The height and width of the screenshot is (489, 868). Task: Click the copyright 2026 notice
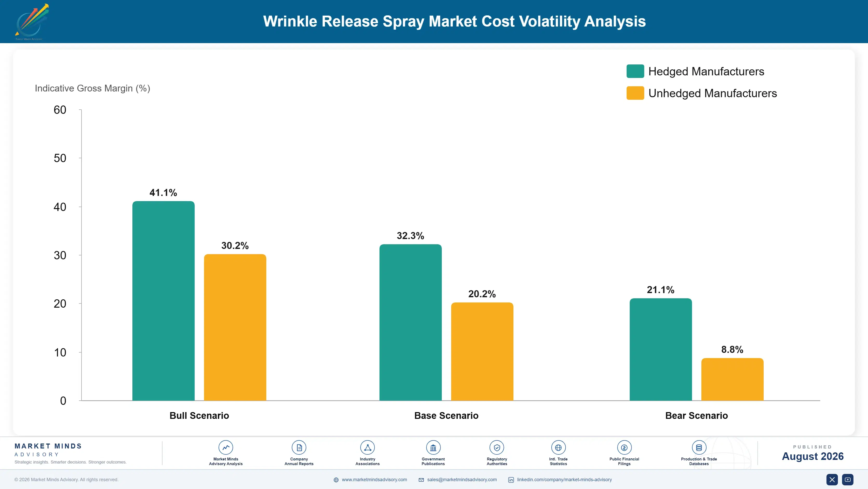66,480
